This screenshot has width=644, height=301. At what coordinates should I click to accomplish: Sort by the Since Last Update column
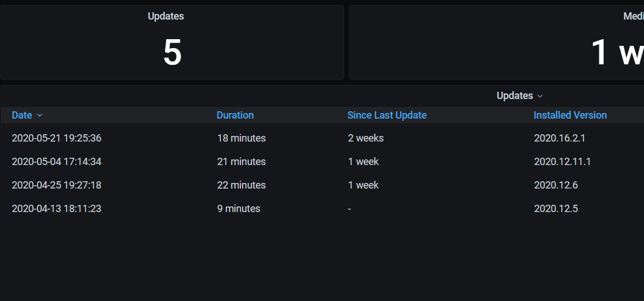[x=387, y=115]
